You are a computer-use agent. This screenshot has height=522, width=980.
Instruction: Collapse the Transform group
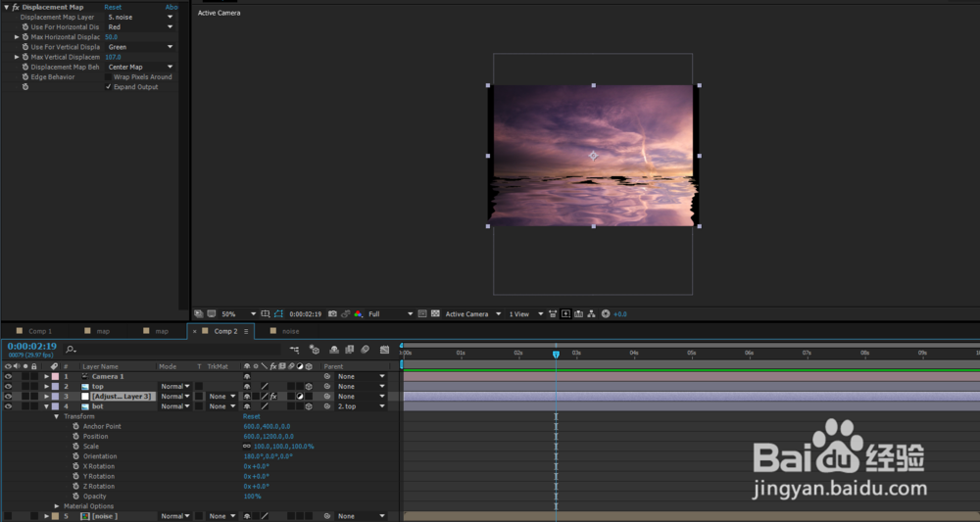tap(56, 416)
